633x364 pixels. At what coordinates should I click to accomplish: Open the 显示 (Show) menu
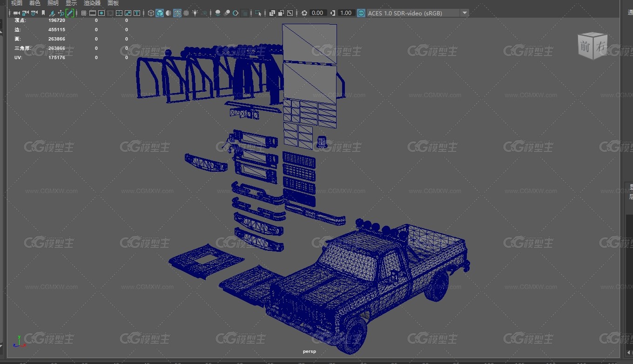tap(71, 3)
